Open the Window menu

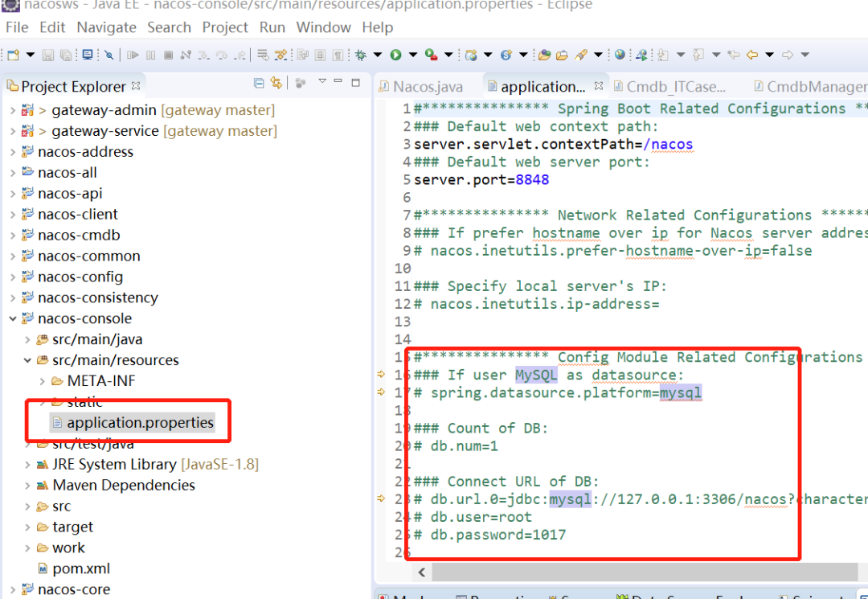323,27
